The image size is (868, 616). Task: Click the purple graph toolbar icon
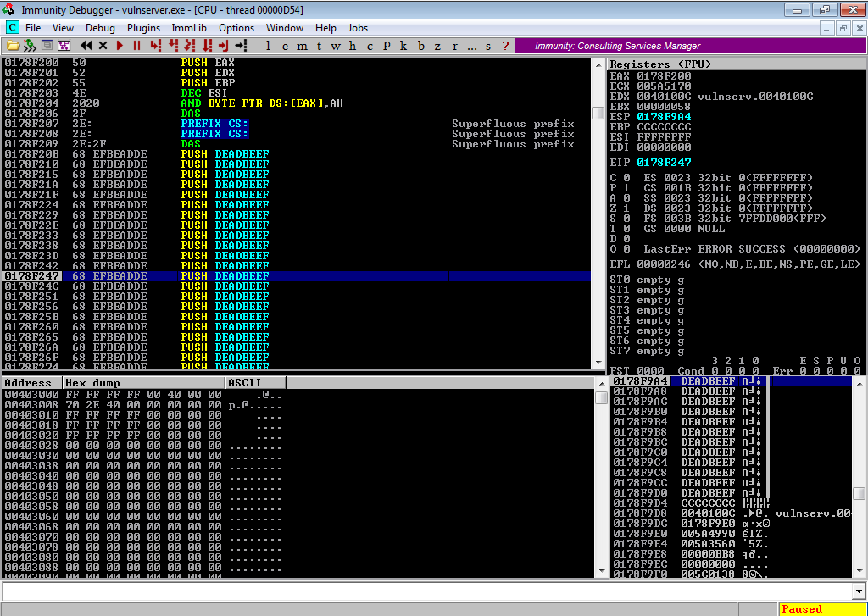(64, 46)
